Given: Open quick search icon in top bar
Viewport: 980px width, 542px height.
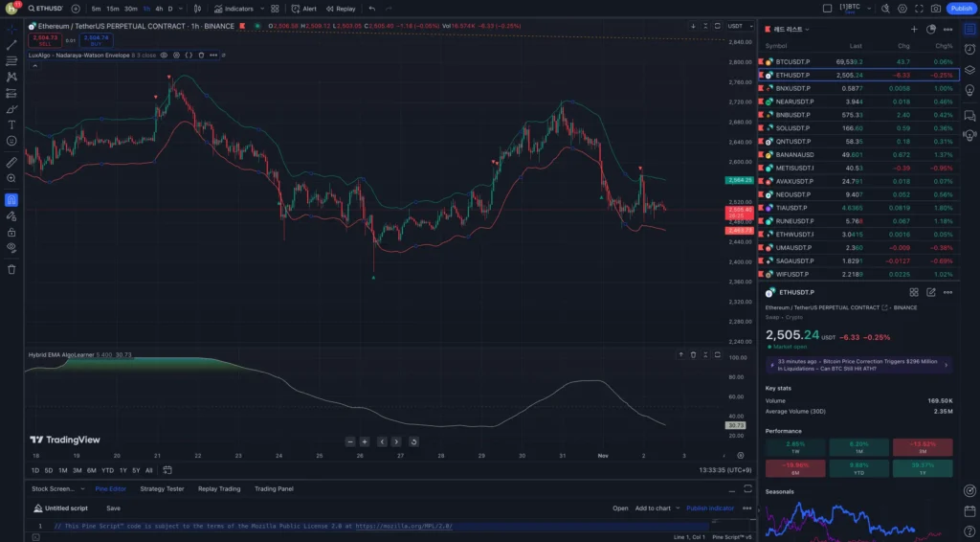Looking at the screenshot, I should point(885,9).
